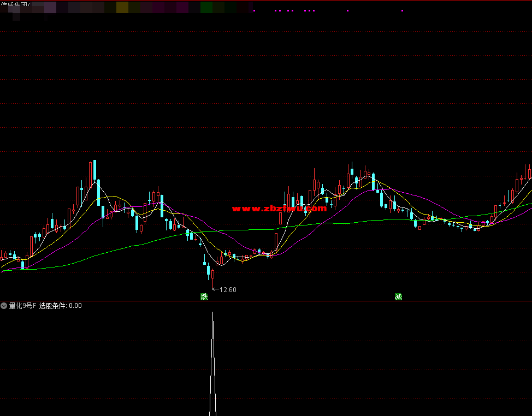Select the last candlestick at right edge
Image resolution: width=532 pixels, height=416 pixels.
pos(529,173)
